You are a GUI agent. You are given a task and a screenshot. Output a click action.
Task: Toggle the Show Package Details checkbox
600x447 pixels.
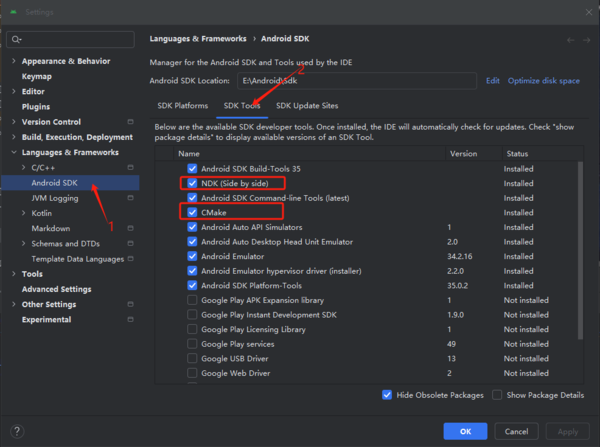click(497, 395)
